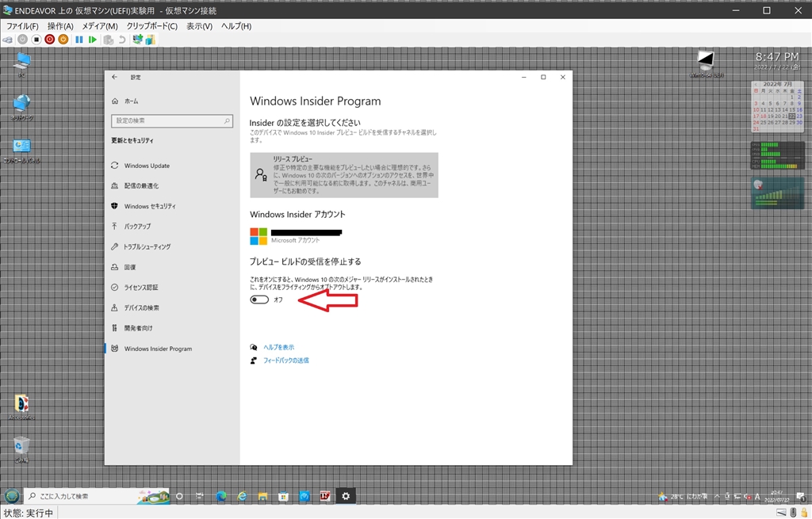Send Ctrl+Alt+Del via toolbar icon
Image resolution: width=812 pixels, height=519 pixels.
[x=8, y=40]
